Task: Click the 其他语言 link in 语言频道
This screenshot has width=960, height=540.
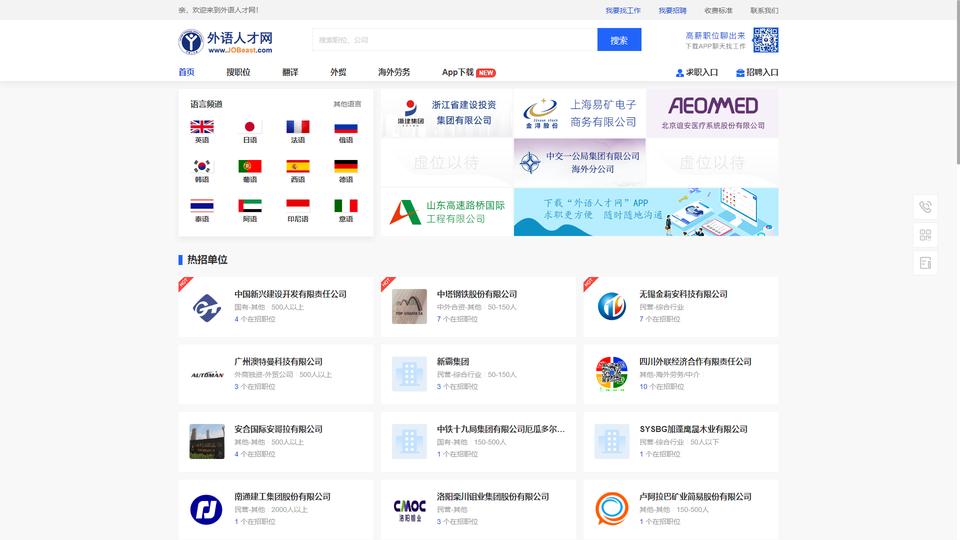Action: (347, 104)
